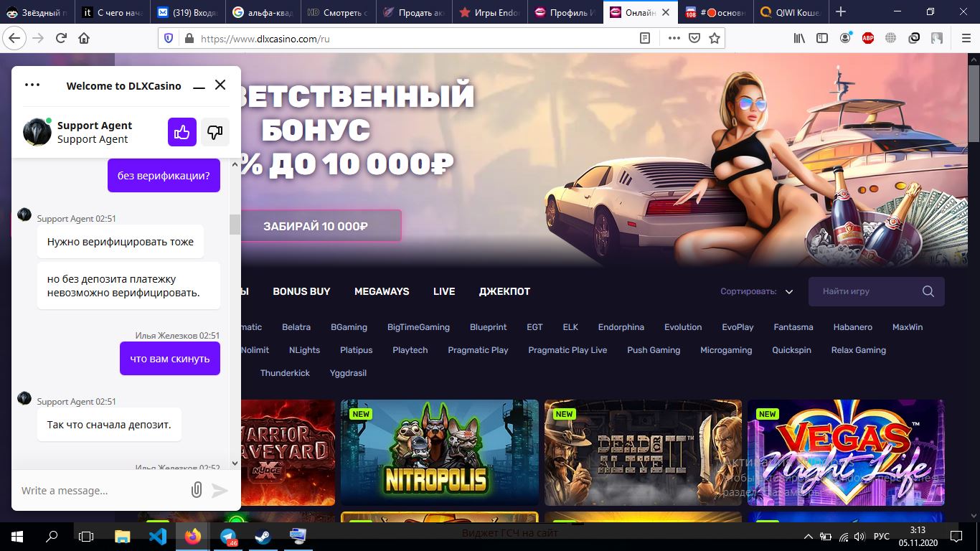The width and height of the screenshot is (980, 551).
Task: Close the DLXCasino chat widget
Action: click(220, 85)
